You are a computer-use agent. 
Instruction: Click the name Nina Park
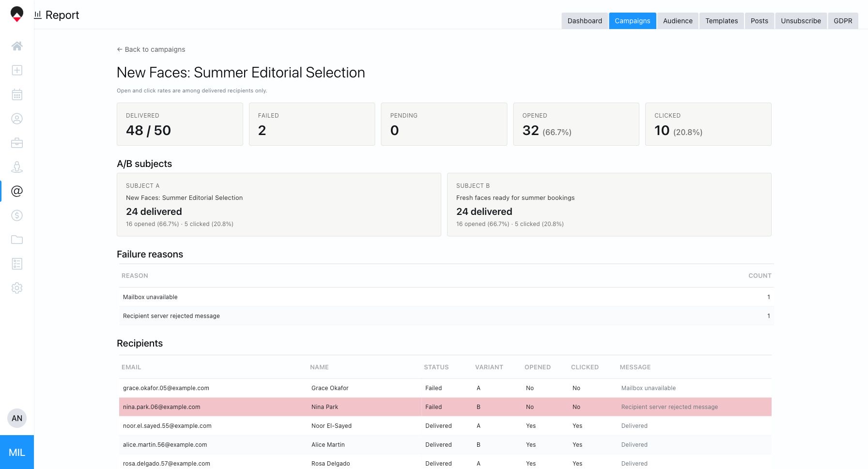click(x=325, y=407)
